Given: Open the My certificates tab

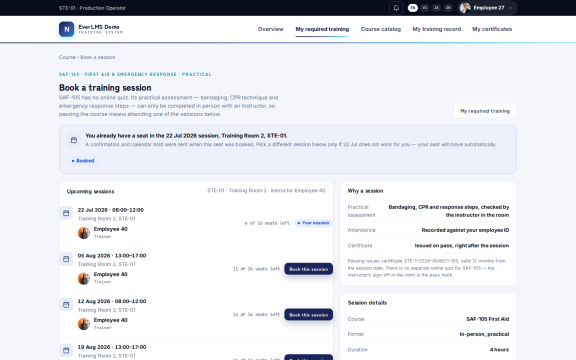Looking at the screenshot, I should 492,29.
